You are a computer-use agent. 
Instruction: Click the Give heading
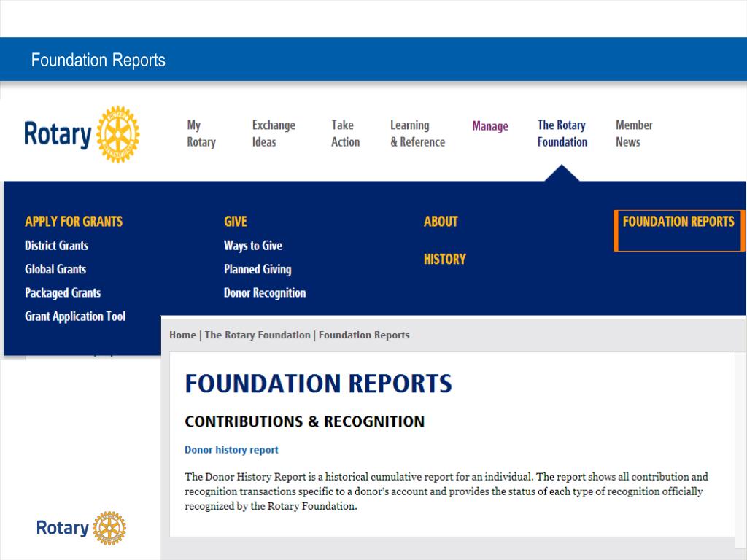click(x=236, y=222)
